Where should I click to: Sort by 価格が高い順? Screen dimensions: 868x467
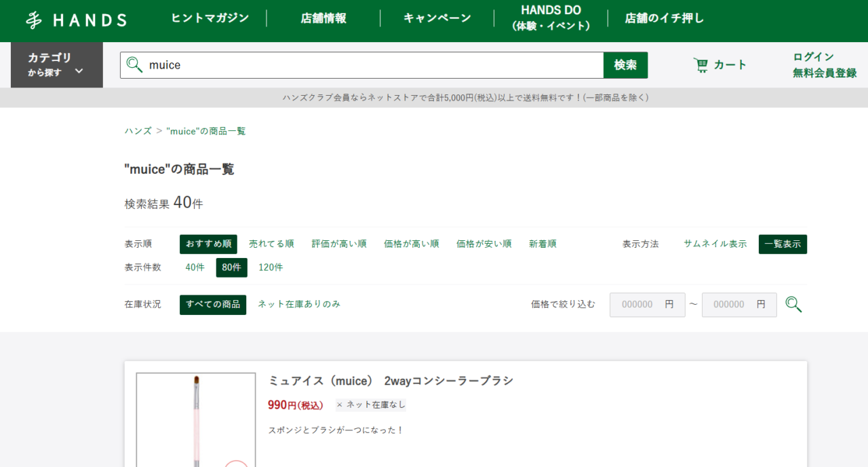(412, 244)
